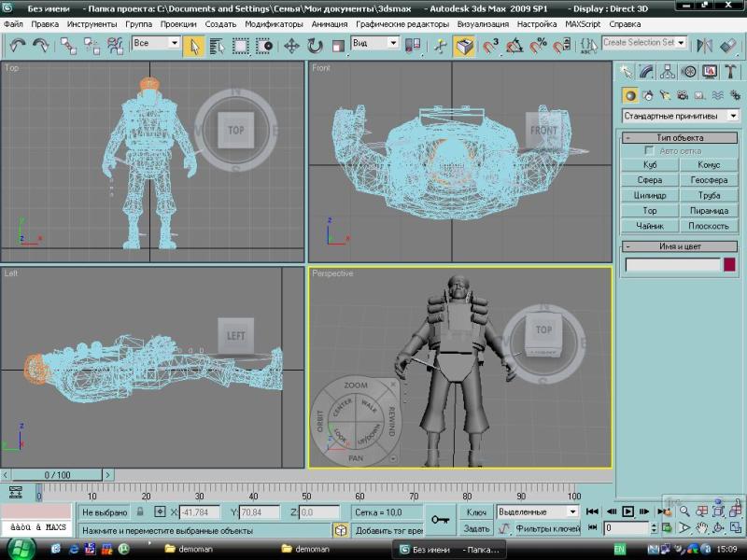Toggle the selection lock padlock
Viewport: 747px width, 560px height.
[140, 511]
